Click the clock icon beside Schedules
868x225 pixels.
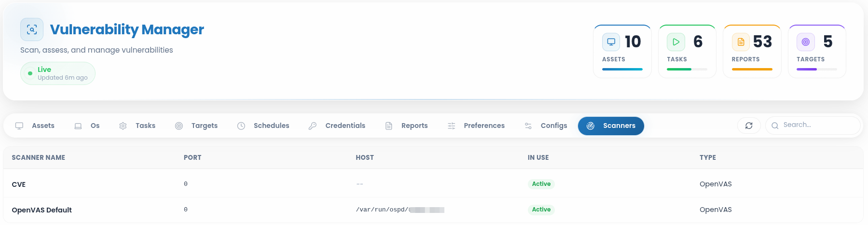tap(241, 126)
